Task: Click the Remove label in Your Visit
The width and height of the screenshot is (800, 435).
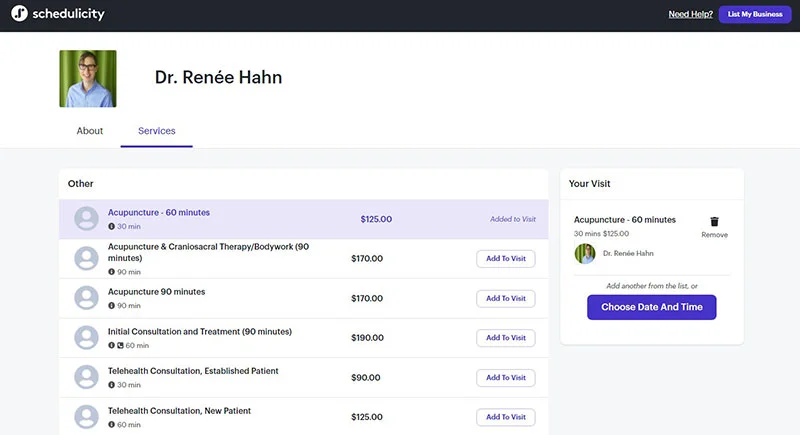Action: [714, 235]
